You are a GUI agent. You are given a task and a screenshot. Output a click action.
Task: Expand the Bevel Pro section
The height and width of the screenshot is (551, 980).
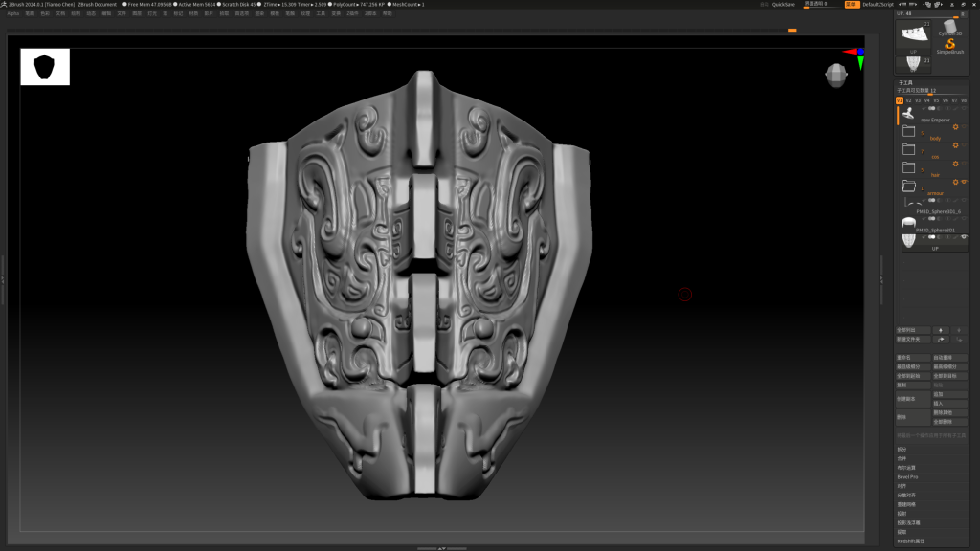click(x=907, y=476)
